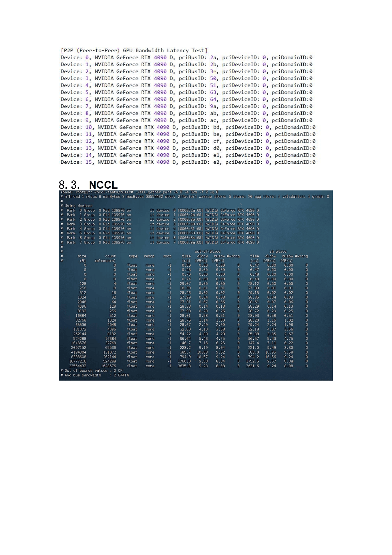
Task: Click size value 4194304 in the results table
Action: tap(79, 352)
